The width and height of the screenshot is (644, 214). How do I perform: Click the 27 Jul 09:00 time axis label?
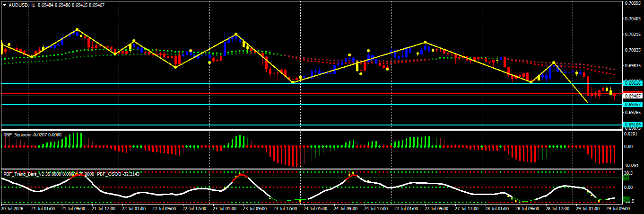coord(437,208)
